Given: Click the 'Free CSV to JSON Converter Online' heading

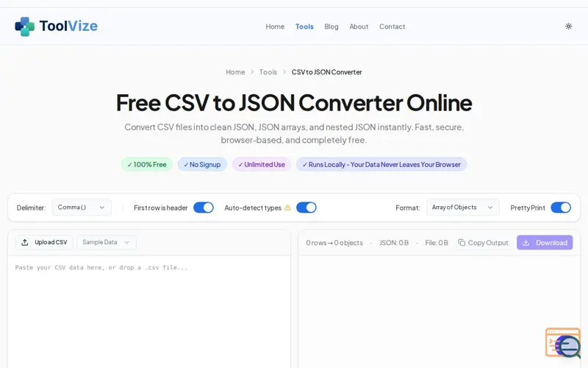Looking at the screenshot, I should 294,102.
